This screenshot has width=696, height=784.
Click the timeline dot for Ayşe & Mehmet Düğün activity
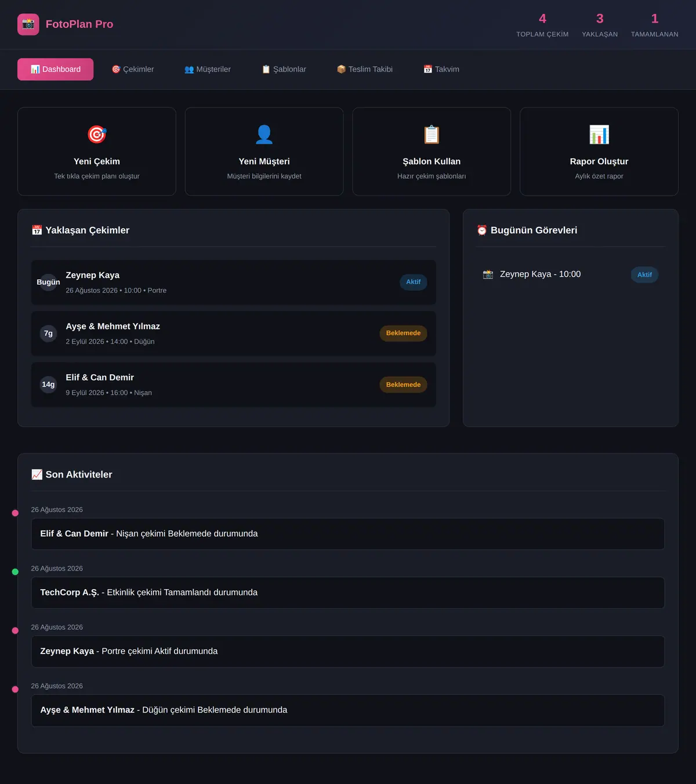(15, 689)
